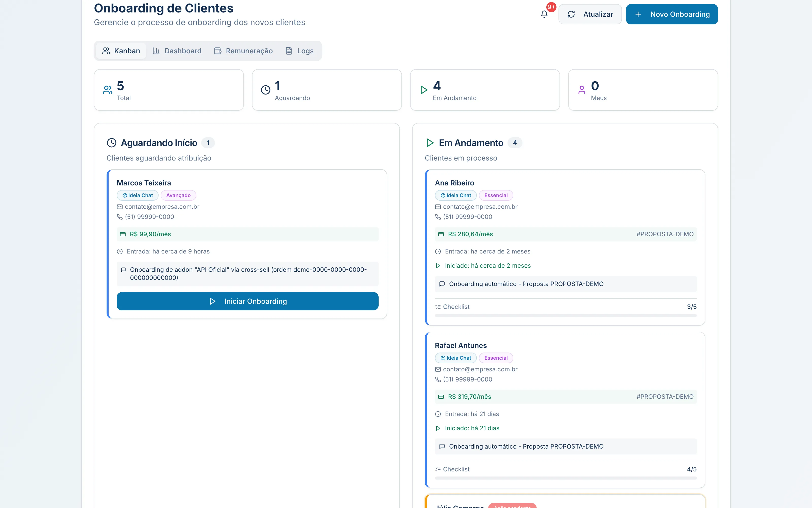812x508 pixels.
Task: Click clock icon beside Entrada 21 dias
Action: click(438, 414)
